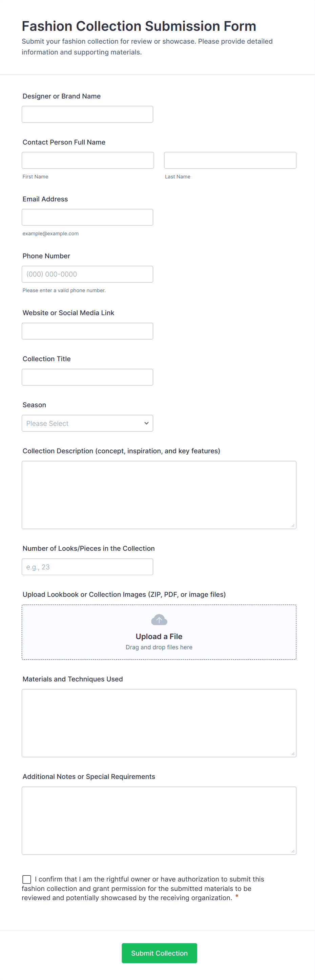Click inside Materials and Techniques Used textarea
The height and width of the screenshot is (980, 315).
tap(159, 723)
